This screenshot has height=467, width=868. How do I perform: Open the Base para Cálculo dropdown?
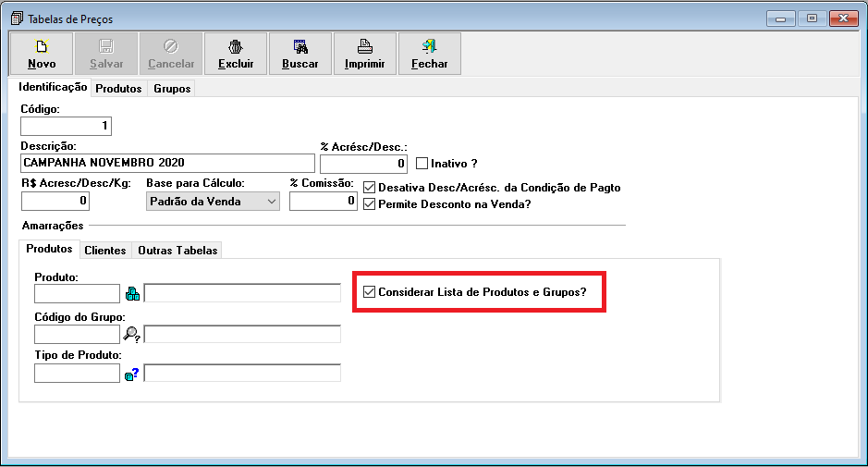click(214, 202)
